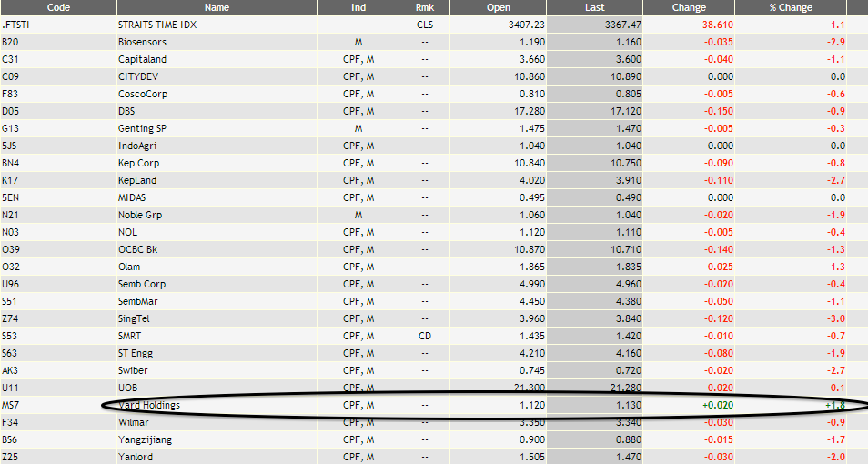The width and height of the screenshot is (868, 464).
Task: Select the CD remark in SMRT row
Action: click(424, 336)
